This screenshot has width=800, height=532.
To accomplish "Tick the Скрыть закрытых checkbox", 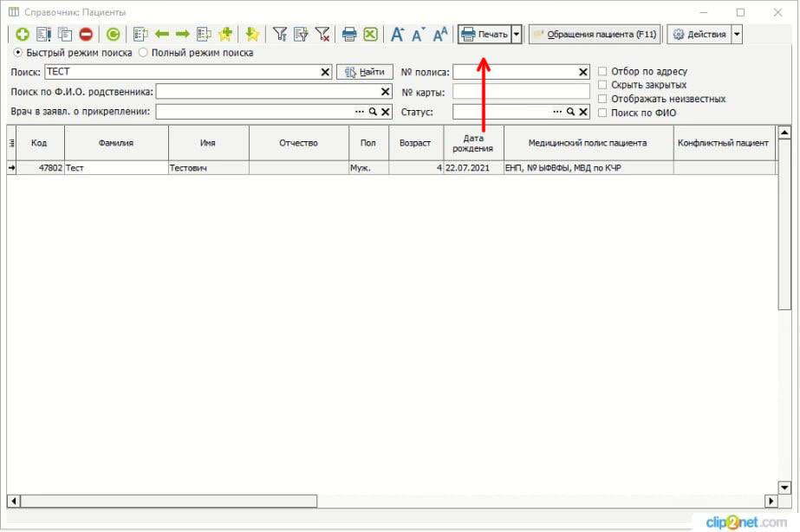I will pos(603,85).
